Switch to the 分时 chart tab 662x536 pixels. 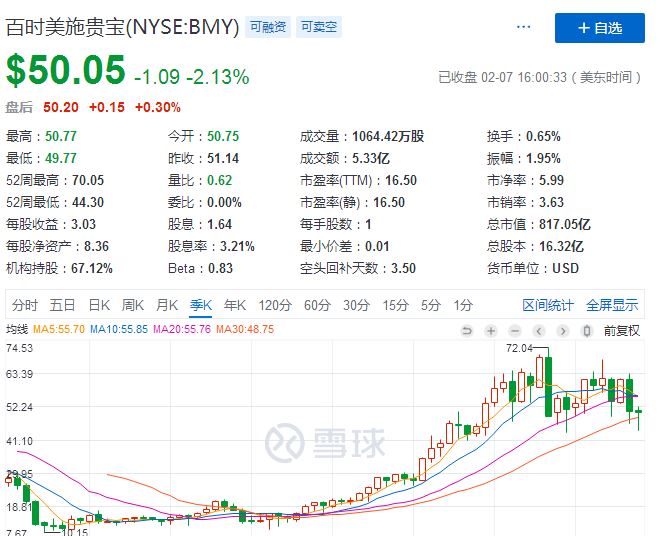pyautogui.click(x=25, y=305)
